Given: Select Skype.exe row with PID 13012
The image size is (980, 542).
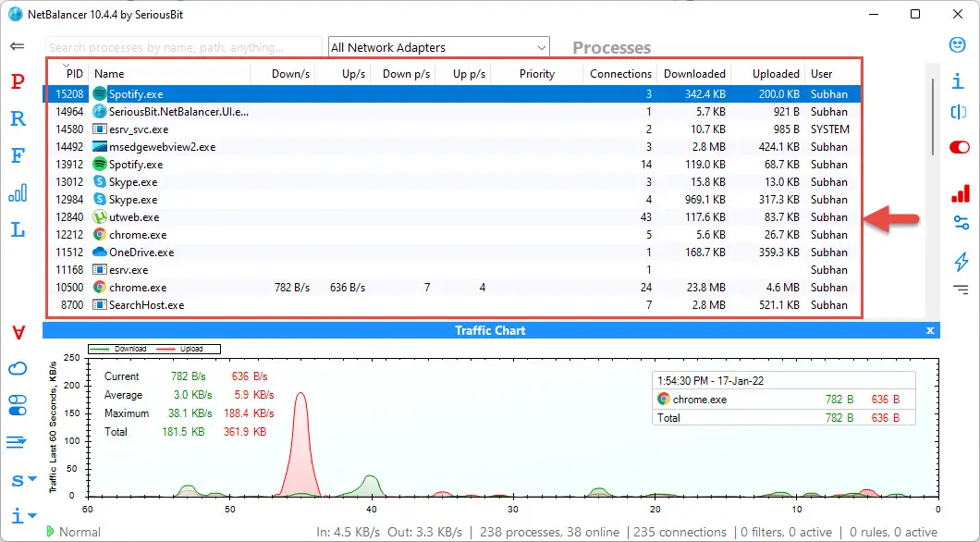Looking at the screenshot, I should click(451, 182).
